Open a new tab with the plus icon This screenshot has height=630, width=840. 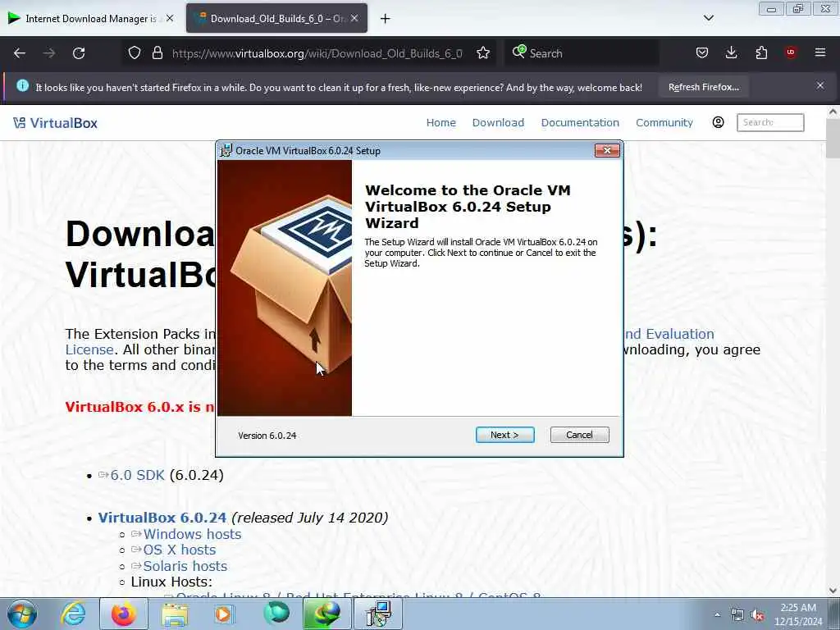point(386,19)
